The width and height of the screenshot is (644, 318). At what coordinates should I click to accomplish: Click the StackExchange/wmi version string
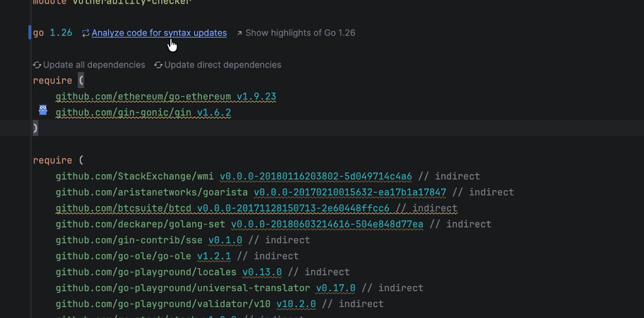316,176
